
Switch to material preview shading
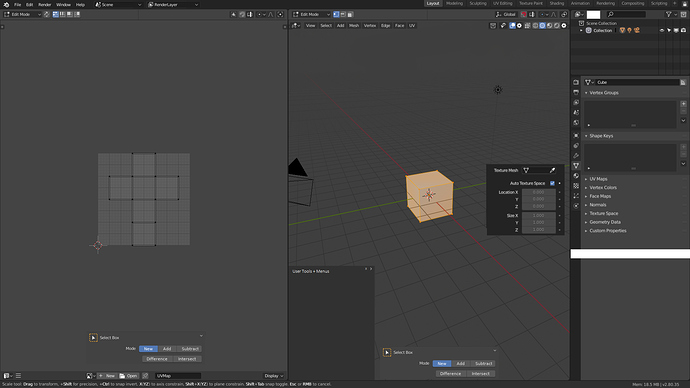[549, 26]
